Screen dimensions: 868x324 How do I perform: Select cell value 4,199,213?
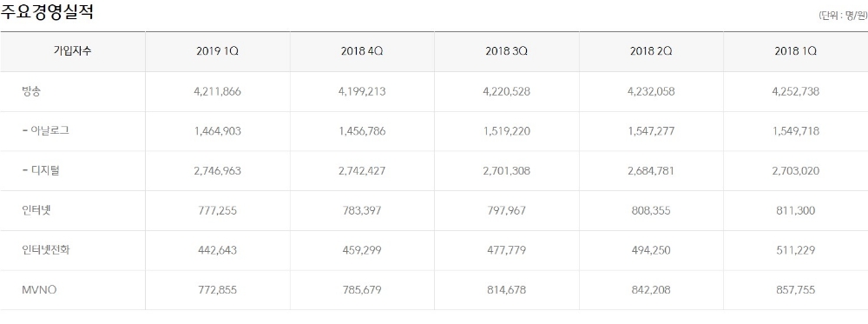362,91
